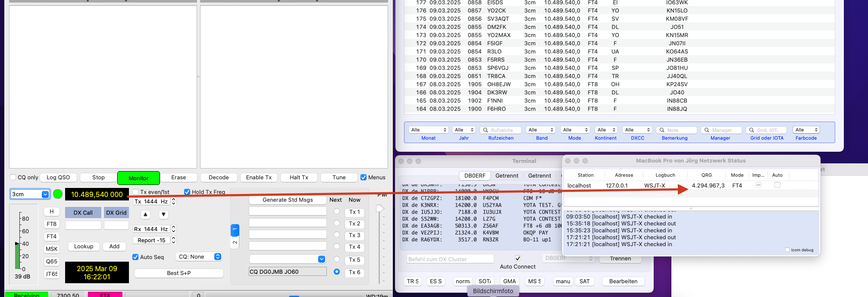Click the Report -15 stepper arrows
Viewport: 868px width, 297px height.
174,240
